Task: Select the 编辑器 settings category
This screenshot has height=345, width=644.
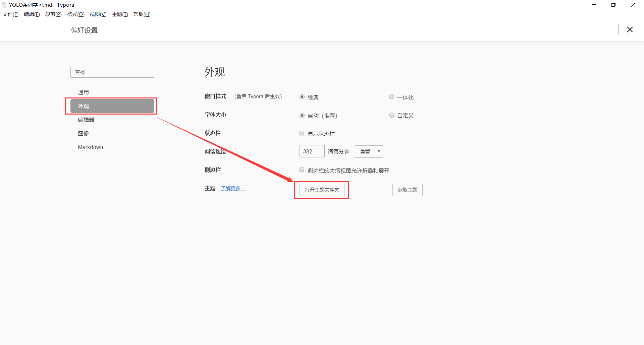Action: point(112,120)
